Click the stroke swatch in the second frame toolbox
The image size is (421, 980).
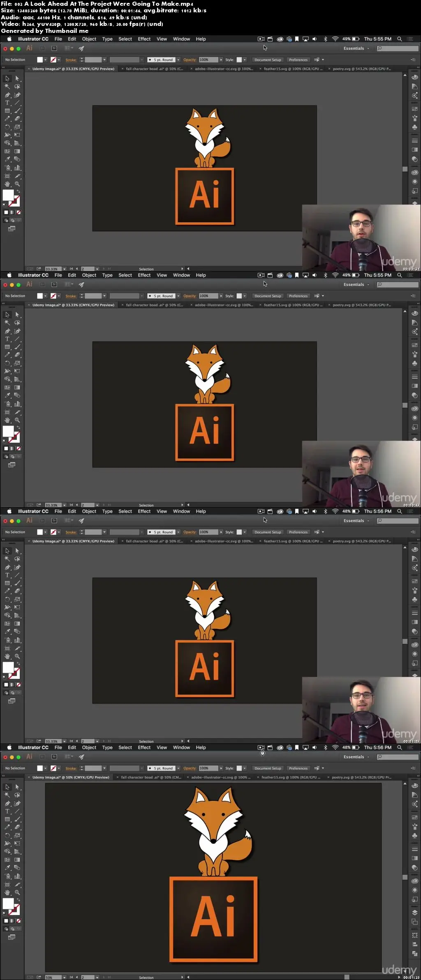(x=15, y=437)
